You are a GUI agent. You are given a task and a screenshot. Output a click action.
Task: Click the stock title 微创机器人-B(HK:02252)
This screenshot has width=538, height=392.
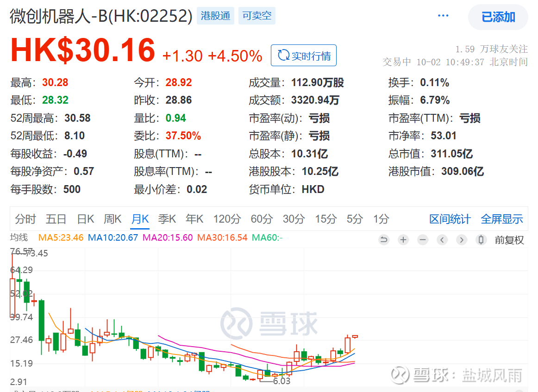pos(101,16)
